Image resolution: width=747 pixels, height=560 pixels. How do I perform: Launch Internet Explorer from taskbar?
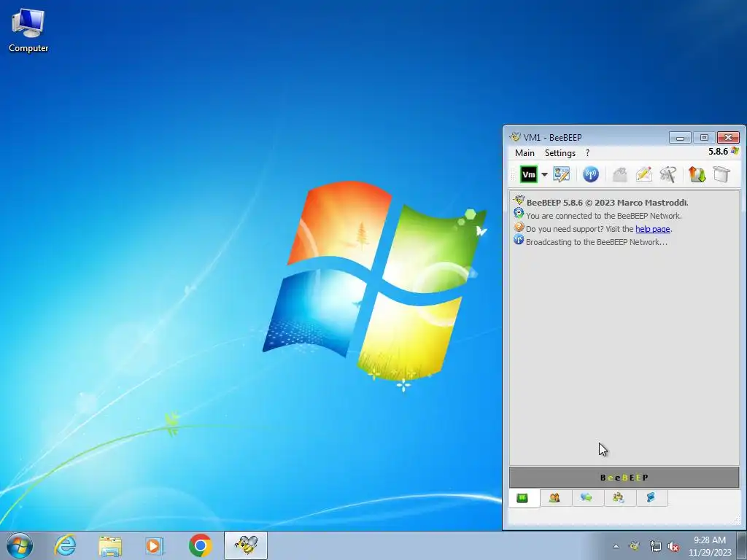tap(65, 545)
